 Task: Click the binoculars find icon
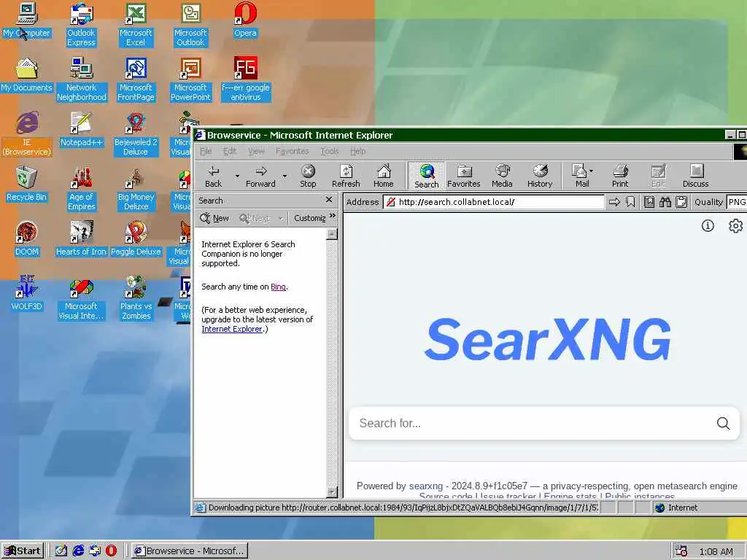(665, 202)
